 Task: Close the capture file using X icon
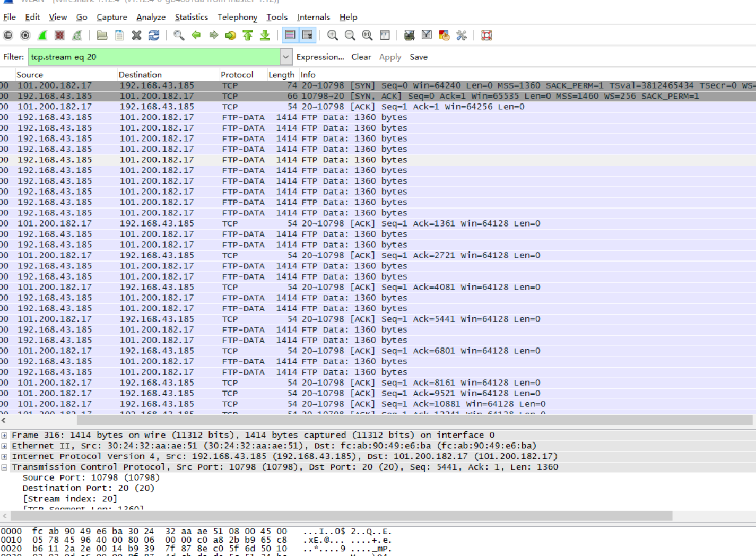pos(136,35)
